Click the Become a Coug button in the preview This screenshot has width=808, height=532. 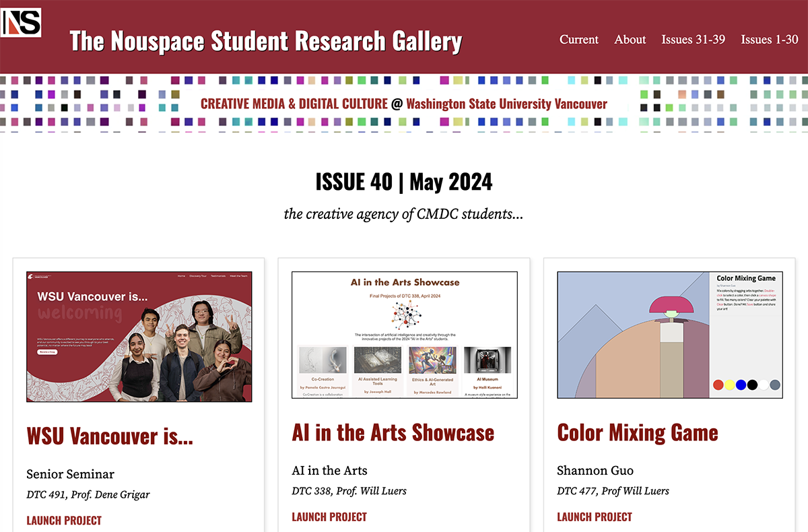coord(48,352)
